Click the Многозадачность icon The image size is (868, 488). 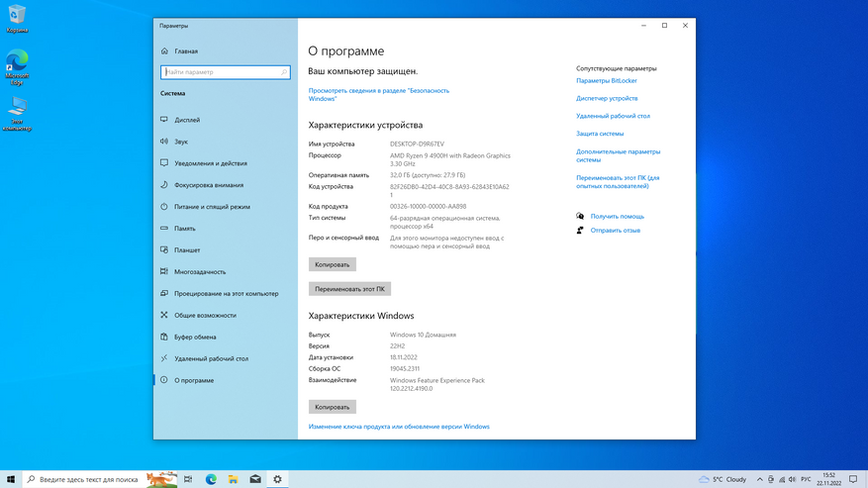(x=164, y=271)
